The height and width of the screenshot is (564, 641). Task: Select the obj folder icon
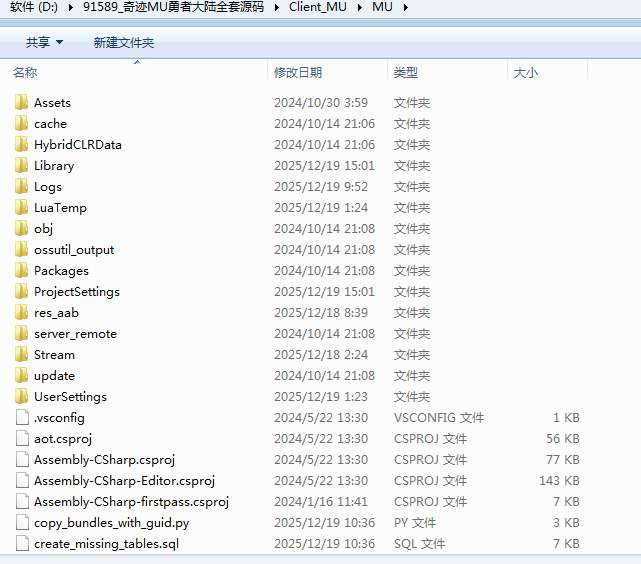coord(21,228)
